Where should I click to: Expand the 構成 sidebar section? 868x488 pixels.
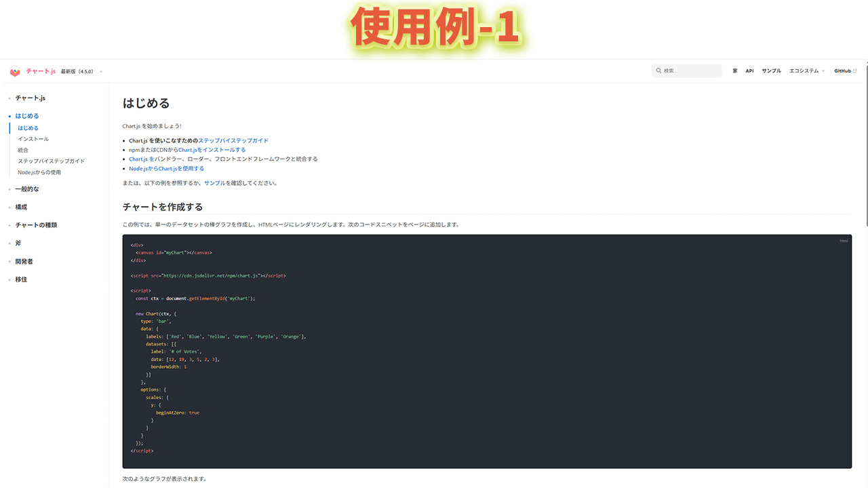(21, 207)
